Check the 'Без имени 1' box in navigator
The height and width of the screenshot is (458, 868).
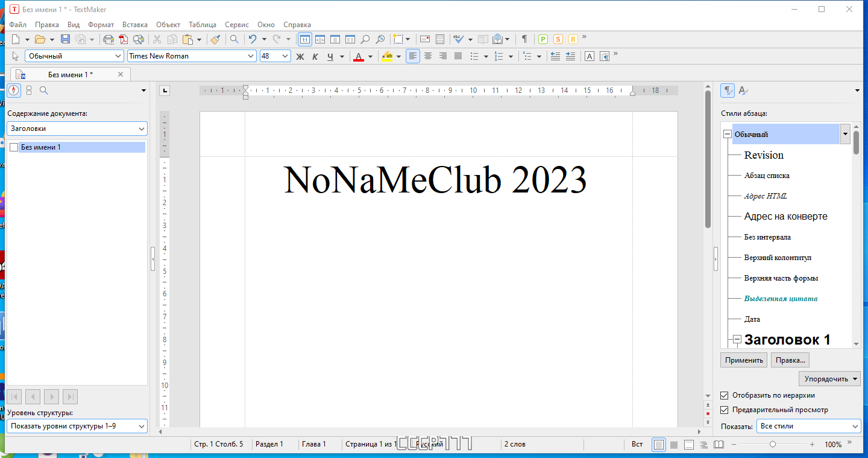click(x=14, y=147)
